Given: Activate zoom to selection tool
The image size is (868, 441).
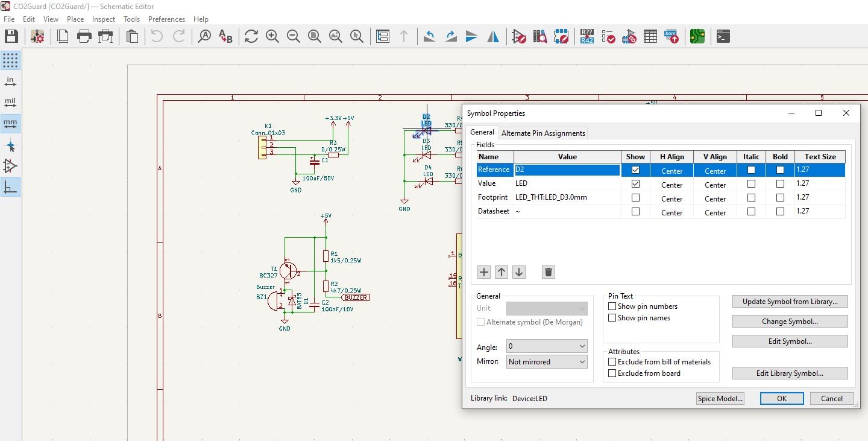Looking at the screenshot, I should point(357,37).
